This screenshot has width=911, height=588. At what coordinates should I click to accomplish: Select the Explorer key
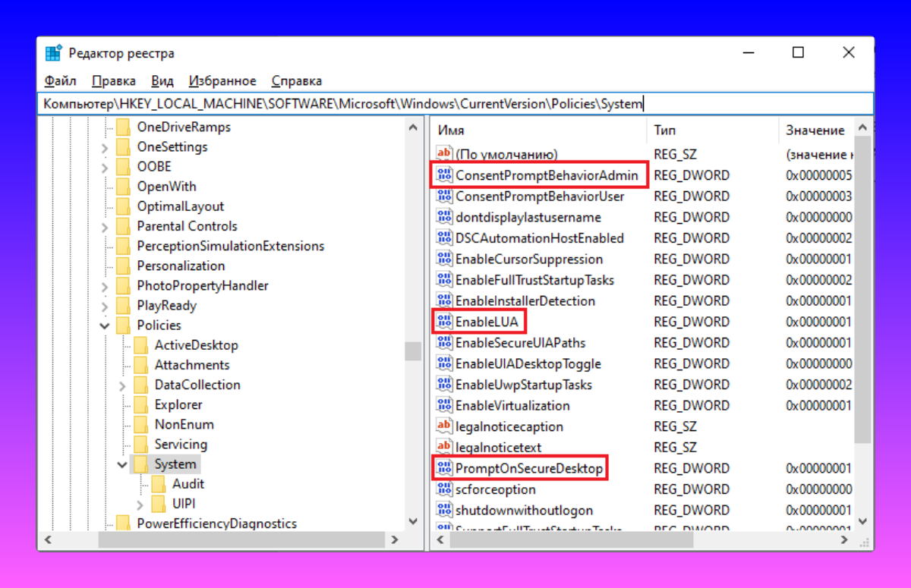coord(178,404)
